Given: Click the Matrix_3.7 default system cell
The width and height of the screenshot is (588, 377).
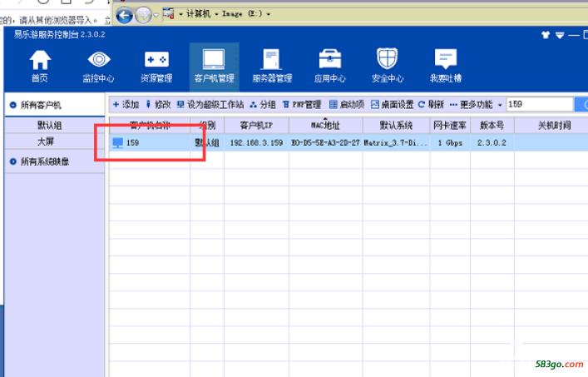Looking at the screenshot, I should 396,143.
